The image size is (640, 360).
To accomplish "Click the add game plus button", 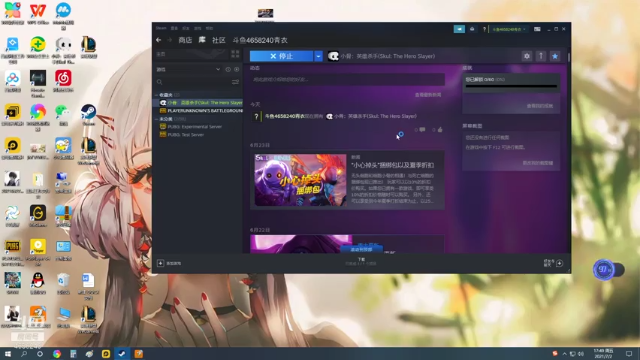I will (x=160, y=263).
